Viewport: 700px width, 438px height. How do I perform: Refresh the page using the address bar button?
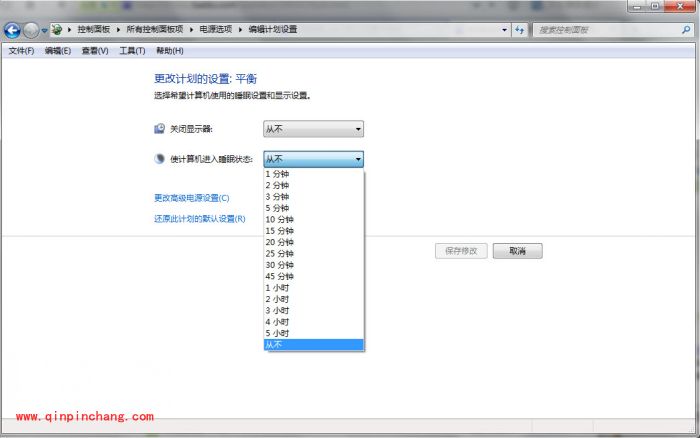pos(520,30)
